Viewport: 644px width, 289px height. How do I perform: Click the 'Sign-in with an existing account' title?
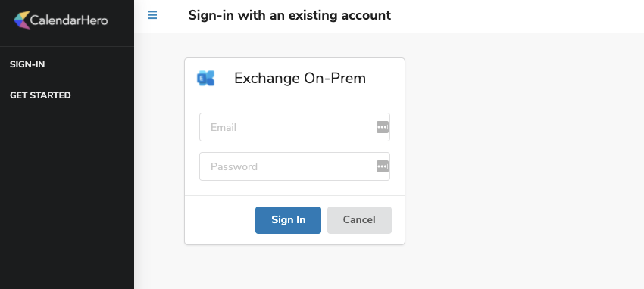(289, 15)
